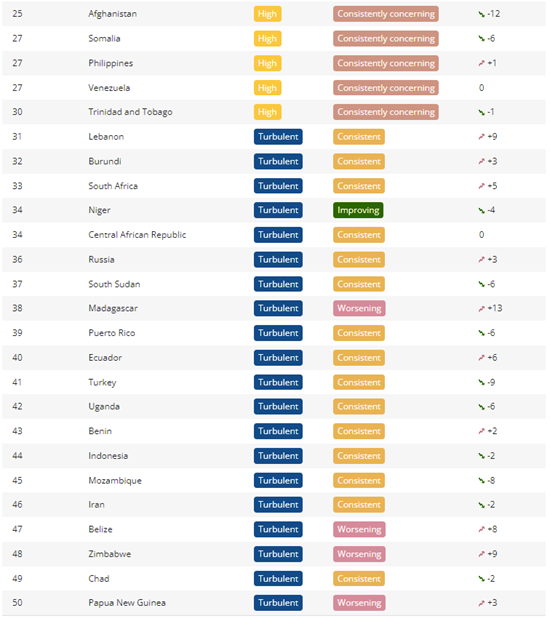Click the downward arrow in Niger's row
The image size is (550, 621).
[481, 210]
